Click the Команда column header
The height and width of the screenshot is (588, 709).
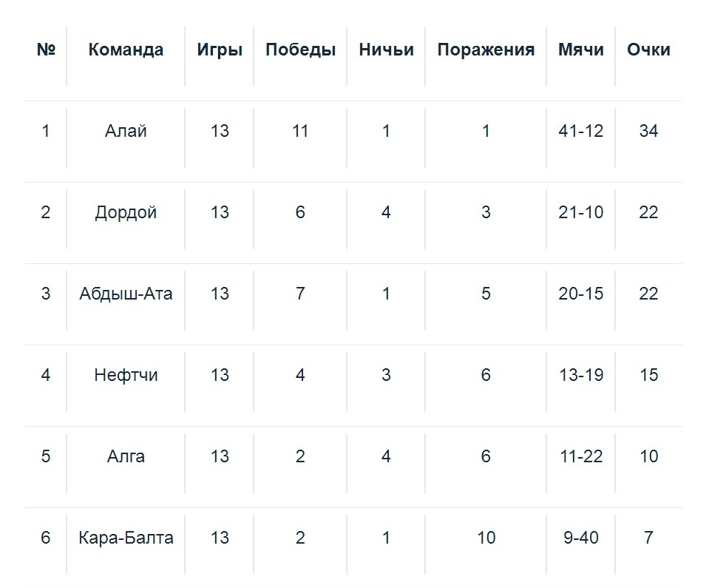[x=126, y=50]
